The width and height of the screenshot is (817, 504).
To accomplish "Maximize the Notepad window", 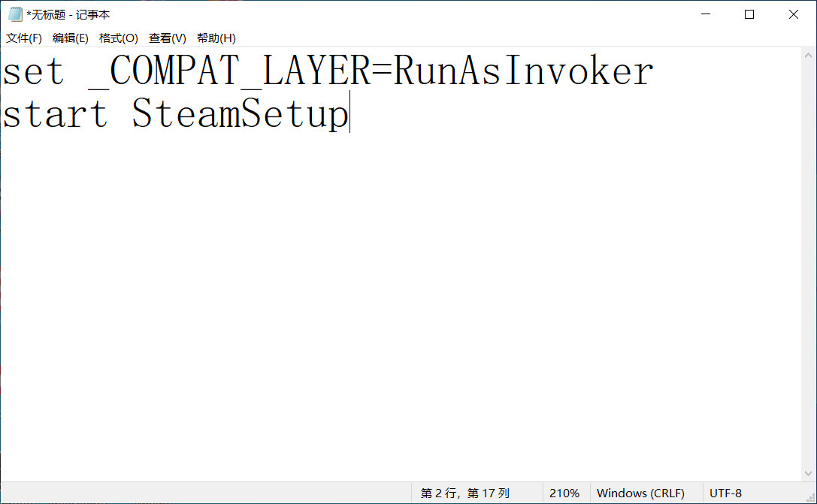I will pos(749,14).
